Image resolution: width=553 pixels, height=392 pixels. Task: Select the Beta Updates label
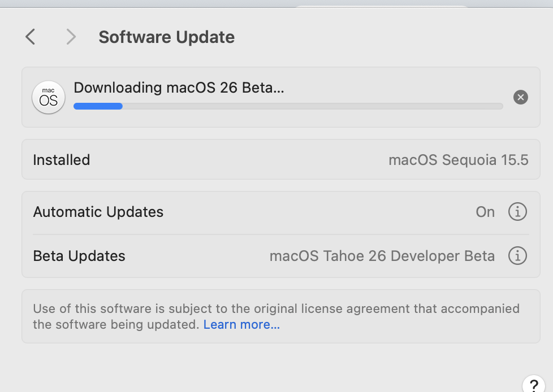(79, 256)
